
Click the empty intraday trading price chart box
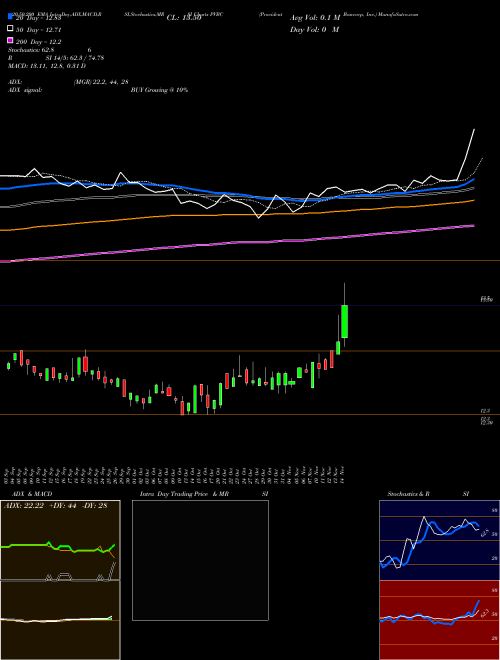point(200,560)
